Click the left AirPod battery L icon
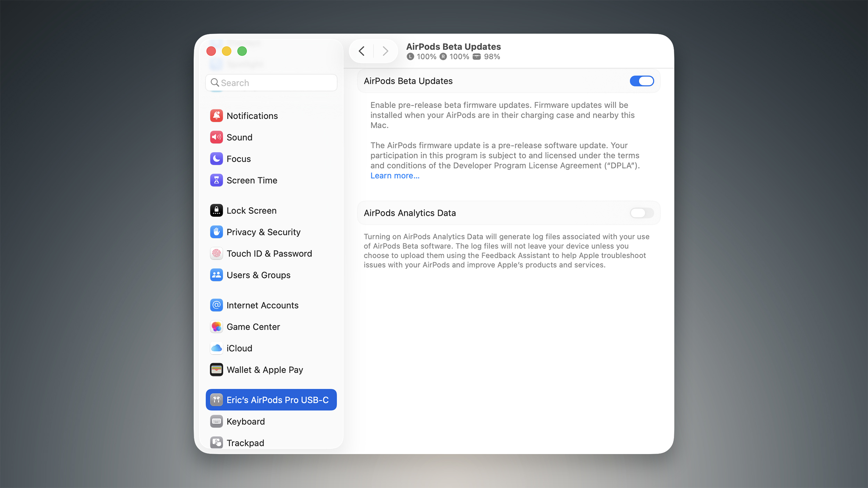The height and width of the screenshot is (488, 868). (x=410, y=57)
